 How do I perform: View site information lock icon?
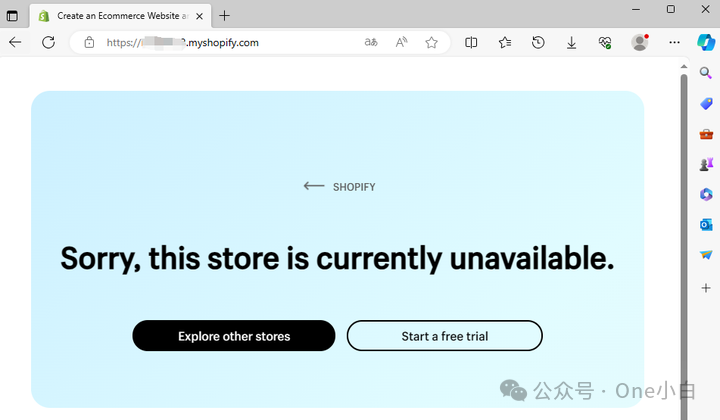pos(89,43)
